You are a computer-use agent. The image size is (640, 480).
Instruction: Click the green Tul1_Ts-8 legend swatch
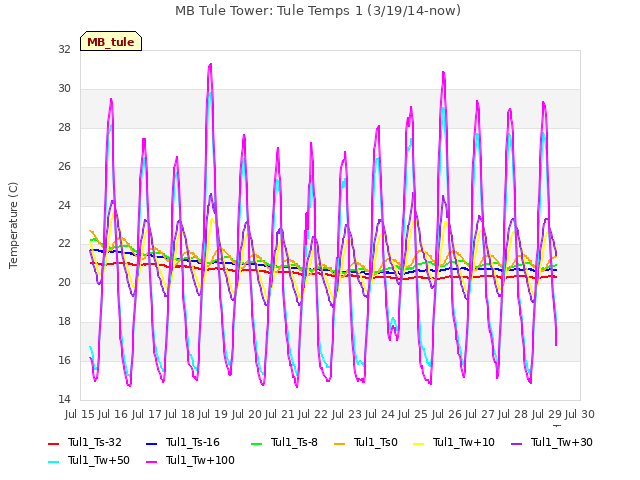tap(256, 443)
